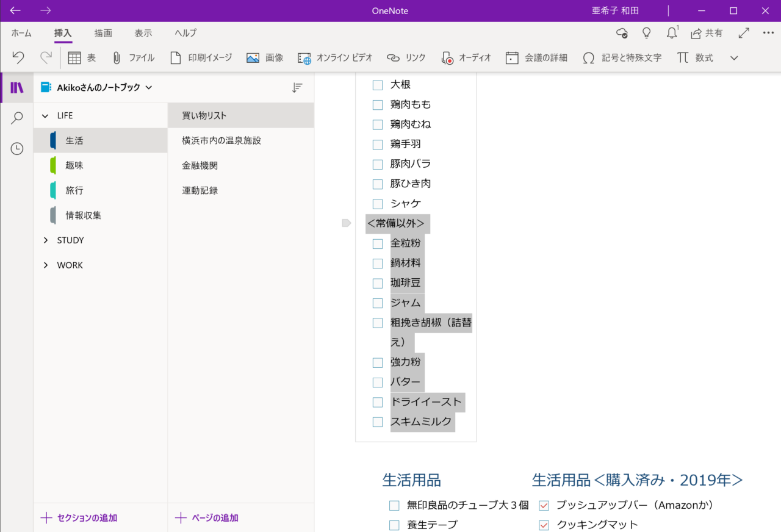Screen dimensions: 781x532
Task: Tick the 全粒粉 checkbox
Action: [378, 244]
